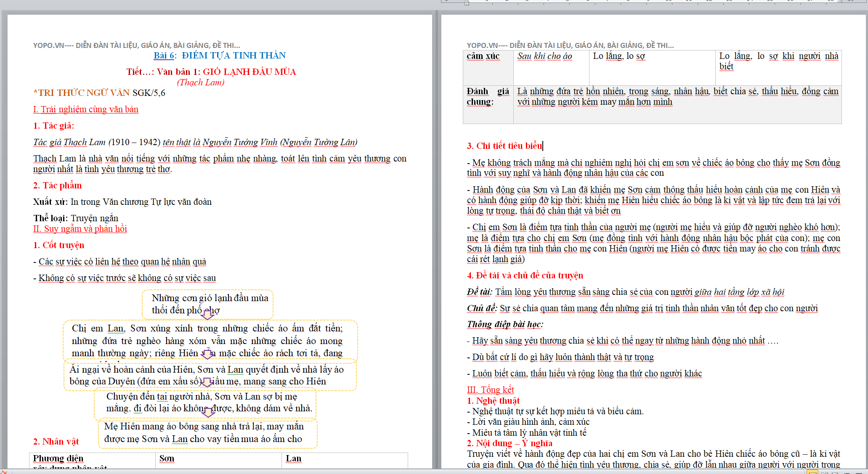Click the italic '(Thạch Lam)' subtitle
868x474 pixels.
[x=201, y=82]
